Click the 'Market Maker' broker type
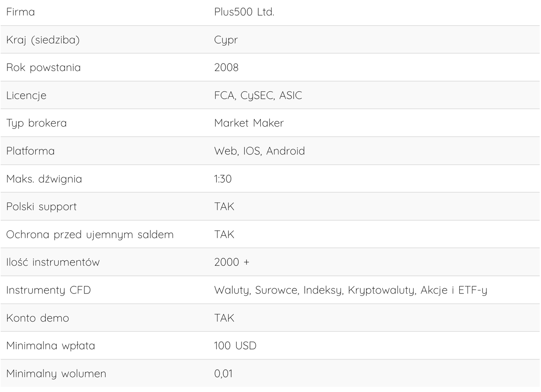Screen dimensions: 541x392 pos(249,123)
